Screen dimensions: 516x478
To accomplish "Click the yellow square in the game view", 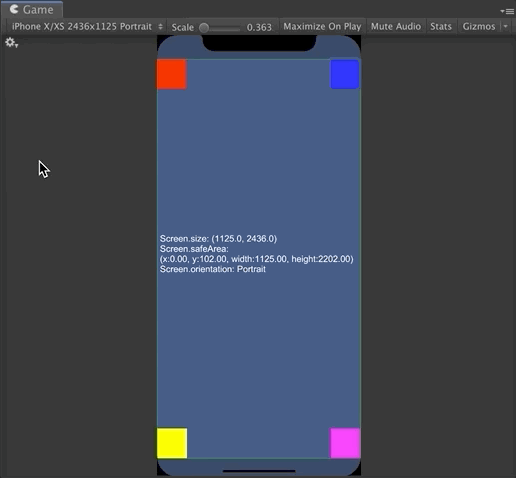I will coord(172,443).
